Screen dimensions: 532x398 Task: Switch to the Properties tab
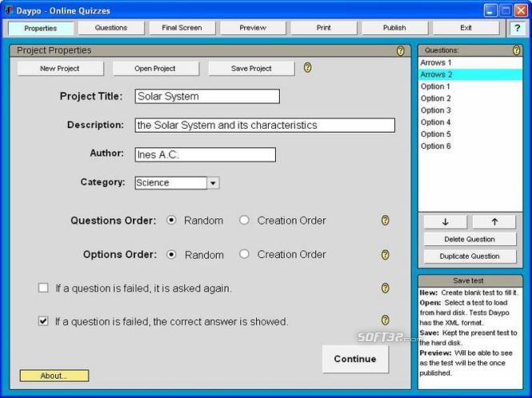tap(41, 28)
